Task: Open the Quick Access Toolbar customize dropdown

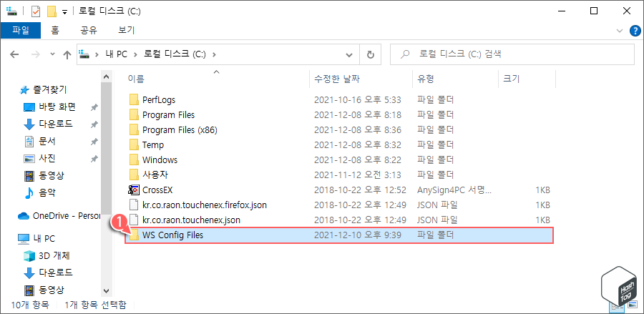Action: click(64, 12)
